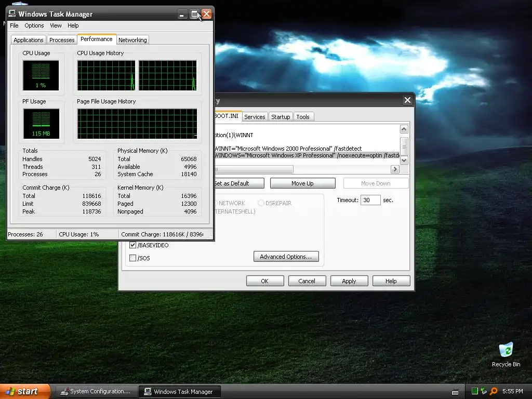This screenshot has height=399, width=532.
Task: Click Apply in System Configuration
Action: tap(349, 281)
